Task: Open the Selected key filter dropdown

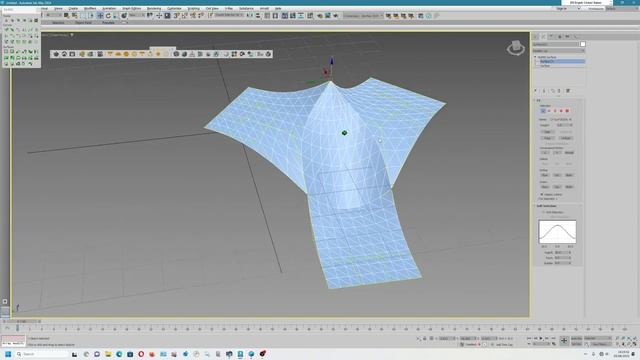Action: point(598,338)
